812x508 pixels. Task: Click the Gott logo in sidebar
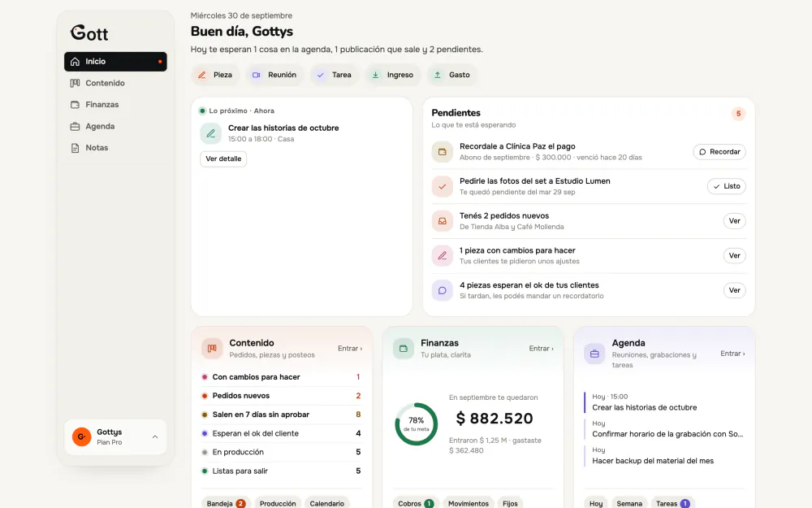click(x=89, y=33)
